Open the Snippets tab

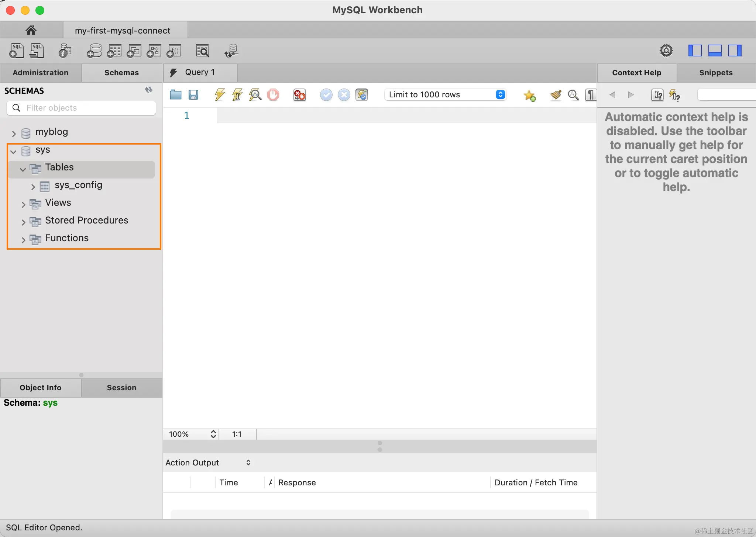pyautogui.click(x=716, y=73)
